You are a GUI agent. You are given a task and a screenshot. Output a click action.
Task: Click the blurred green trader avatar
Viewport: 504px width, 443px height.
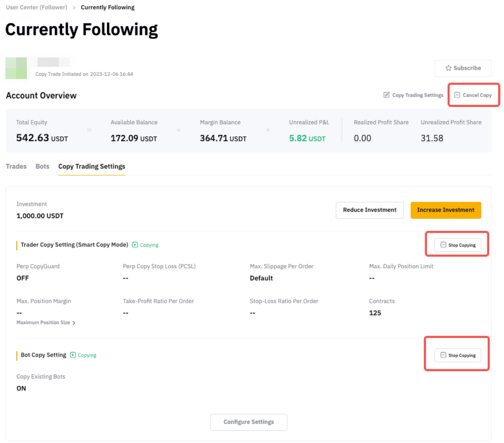16,68
